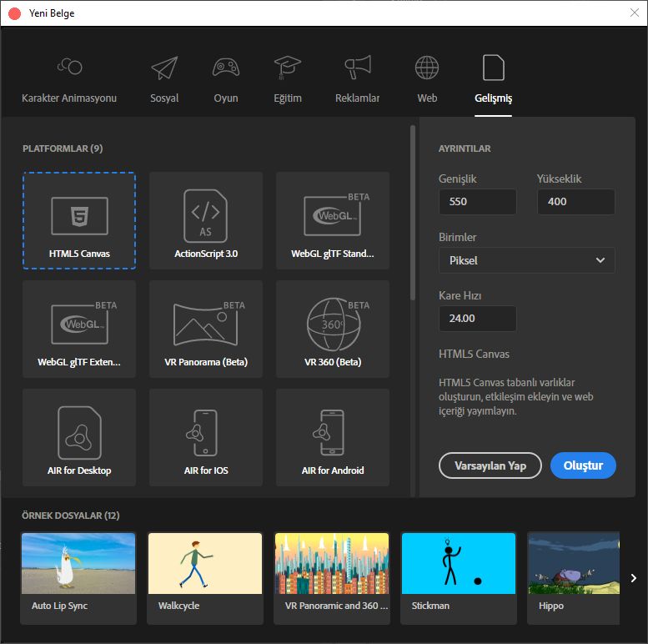The height and width of the screenshot is (644, 648).
Task: Select the ActionScript 3.0 platform
Action: tap(206, 221)
